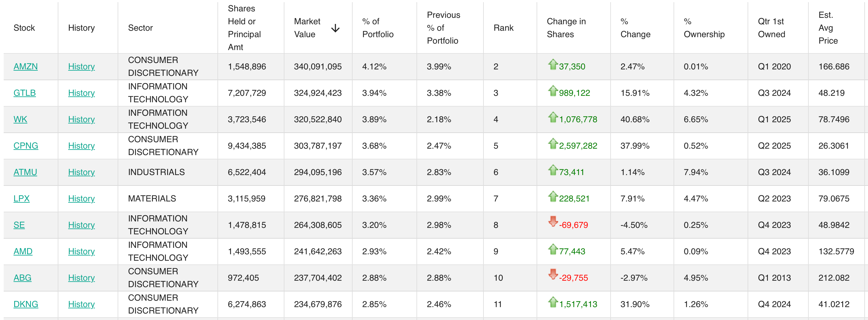
Task: Sort by Est. Avg Price header
Action: pyautogui.click(x=828, y=28)
